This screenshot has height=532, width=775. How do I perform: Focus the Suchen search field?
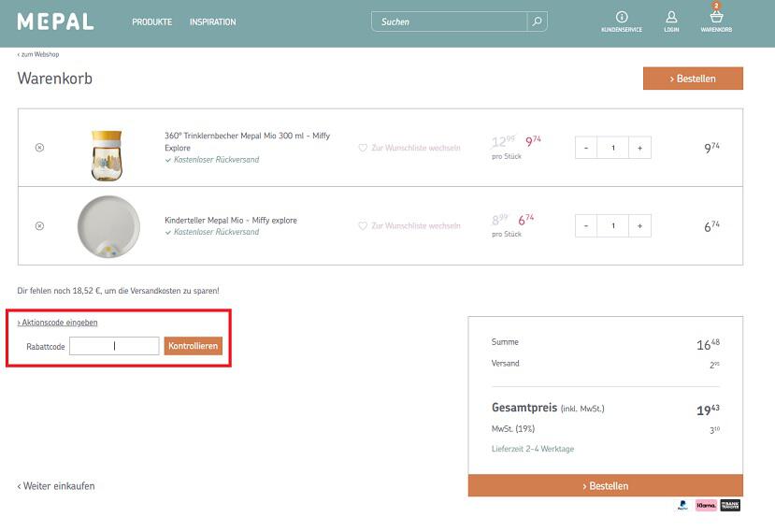click(449, 22)
